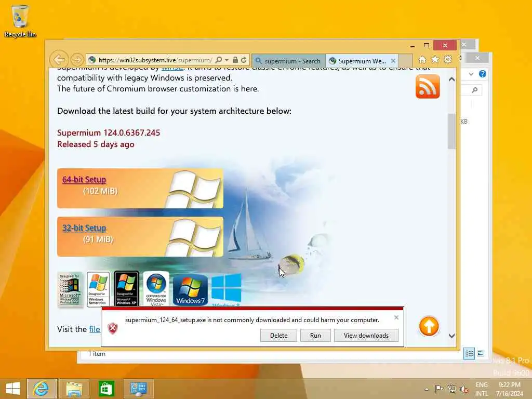
Task: Click the search magnifier in address bar
Action: coord(219,60)
